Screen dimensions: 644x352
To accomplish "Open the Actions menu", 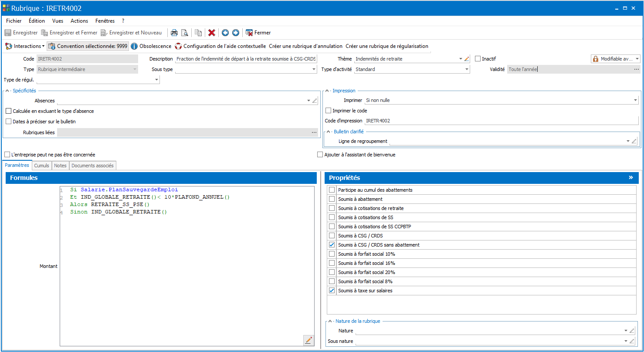I will point(79,21).
